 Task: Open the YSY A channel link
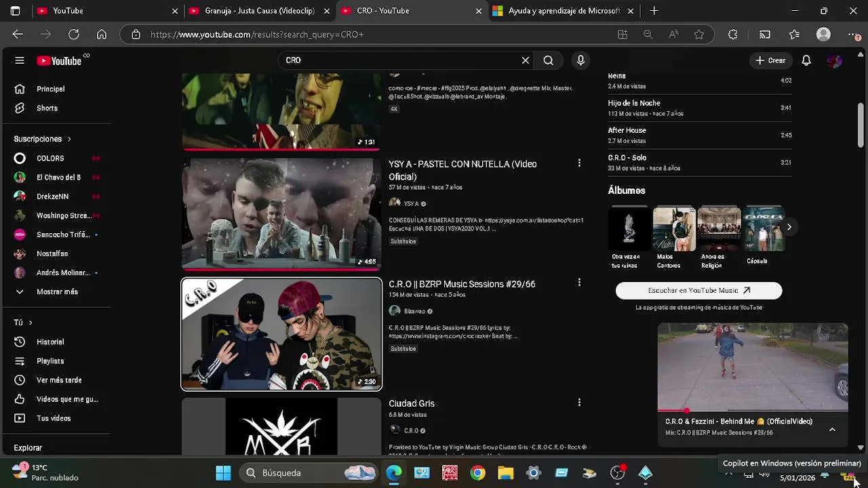(412, 204)
